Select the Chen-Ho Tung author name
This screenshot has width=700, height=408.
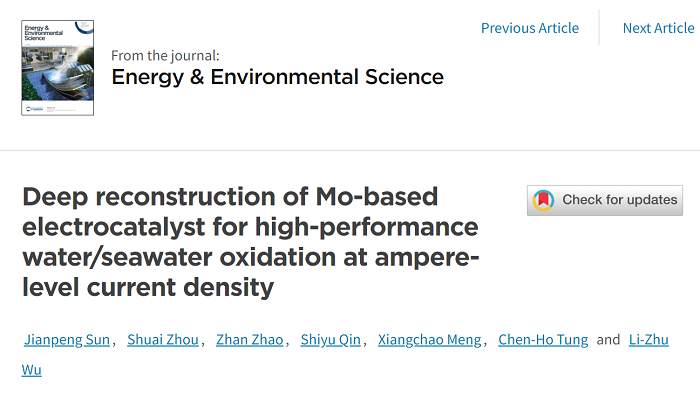[543, 340]
